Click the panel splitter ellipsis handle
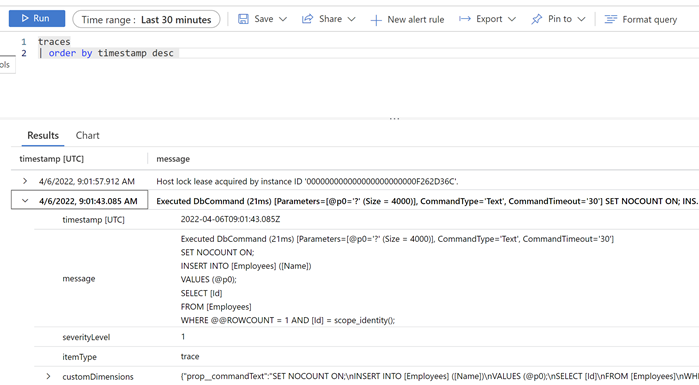Screen dimensions: 699x385 click(395, 119)
